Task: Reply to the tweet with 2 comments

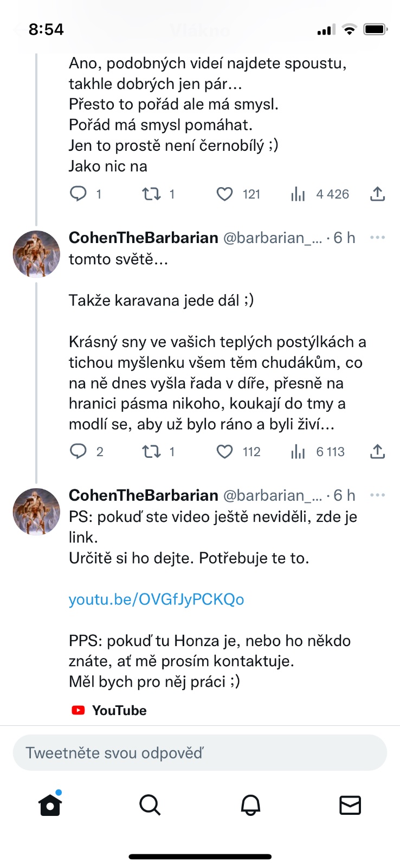Action: (x=79, y=452)
